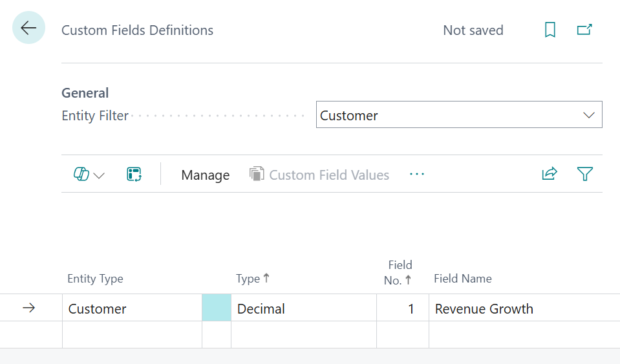This screenshot has height=364, width=620.
Task: Click the row selector arrow for Customer
Action: 28,308
